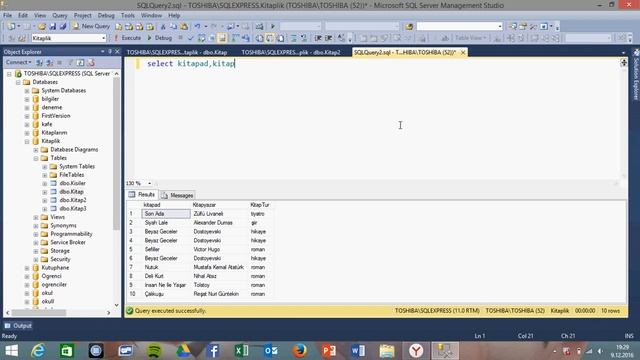Image resolution: width=640 pixels, height=360 pixels.
Task: Click the Increase Indent icon
Action: pos(328,38)
